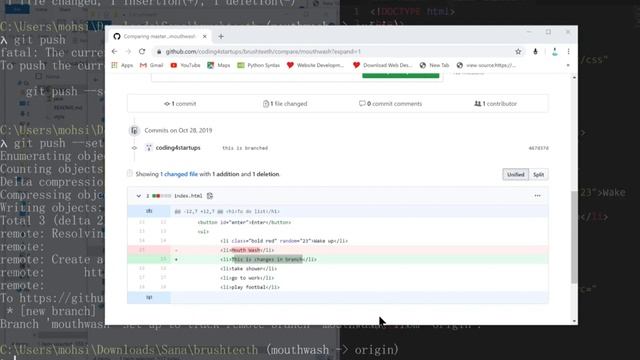
Task: Open the YouTube bookmark
Action: (185, 65)
